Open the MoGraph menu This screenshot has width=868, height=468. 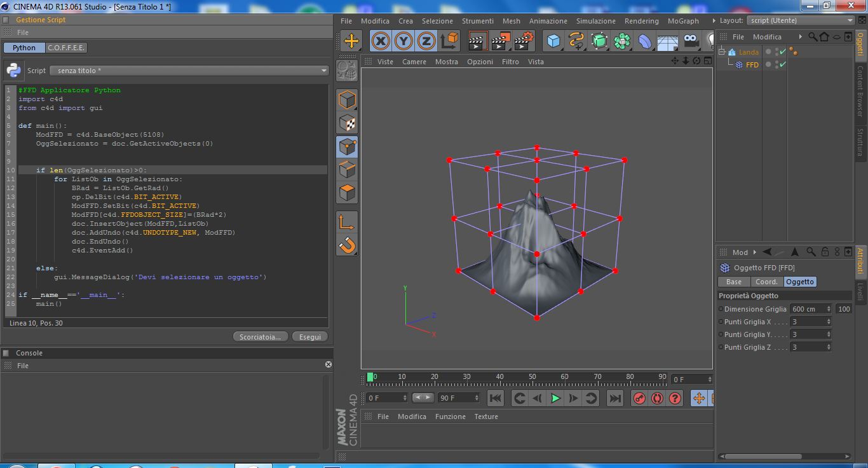[x=683, y=21]
